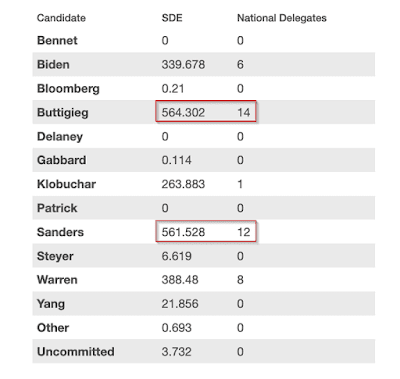Click the National Delegates column header
The width and height of the screenshot is (400, 379).
[282, 18]
